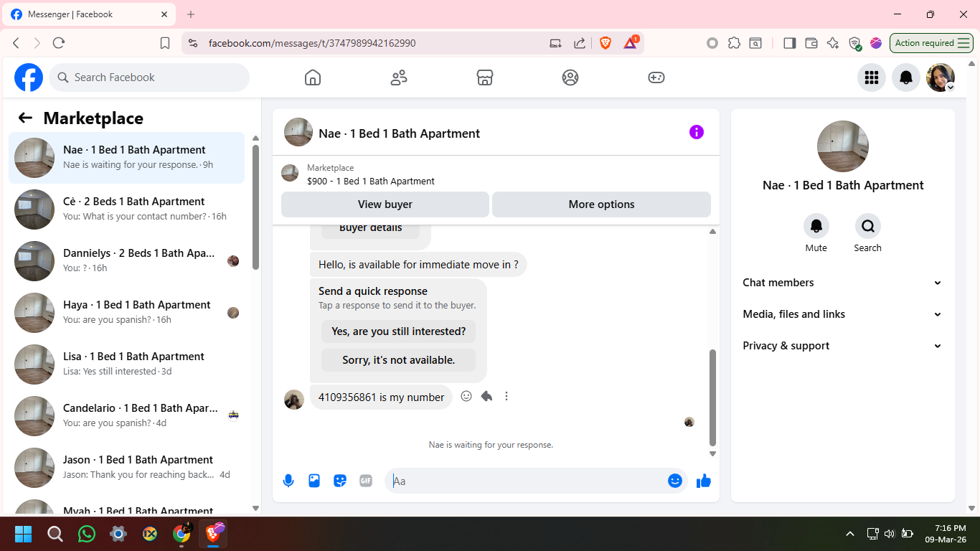Send a voice clip with microphone icon
This screenshot has height=551, width=980.
288,481
